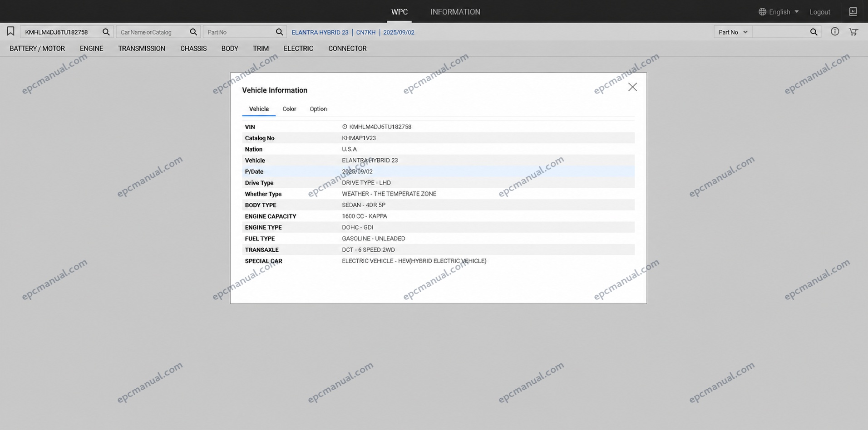Click the Car Name or Catalog search icon
Image resolution: width=868 pixels, height=430 pixels.
193,32
